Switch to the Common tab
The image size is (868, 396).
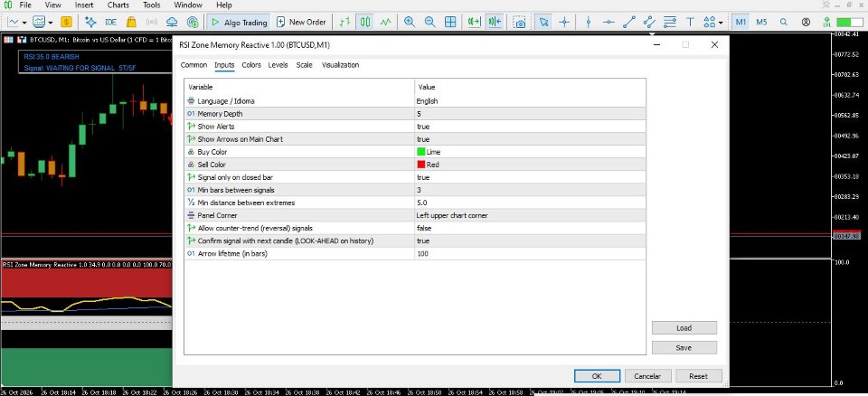tap(193, 65)
